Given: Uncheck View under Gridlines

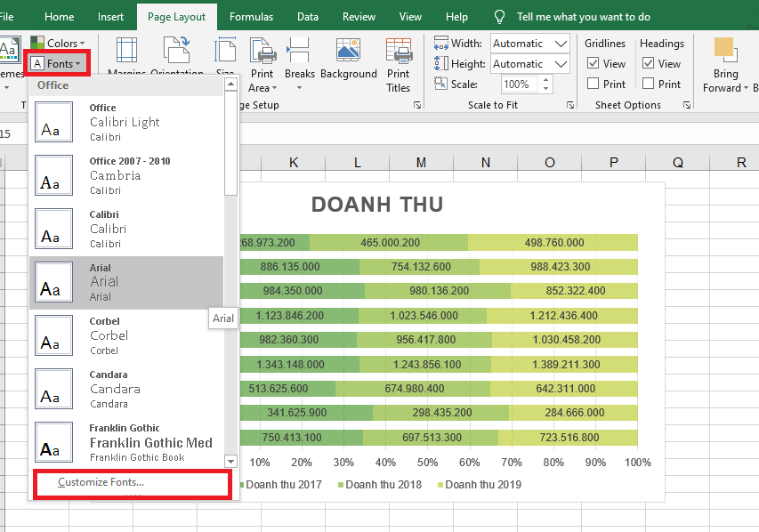Looking at the screenshot, I should (x=593, y=63).
